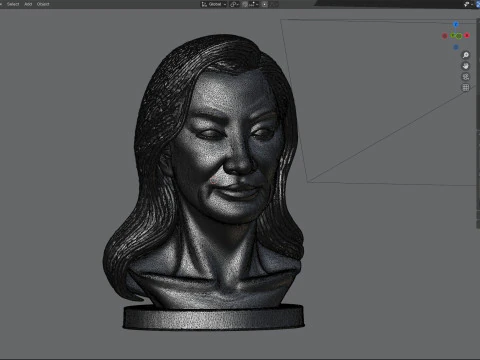Open the snapping options dropdown
This screenshot has height=360, width=480.
(254, 4)
